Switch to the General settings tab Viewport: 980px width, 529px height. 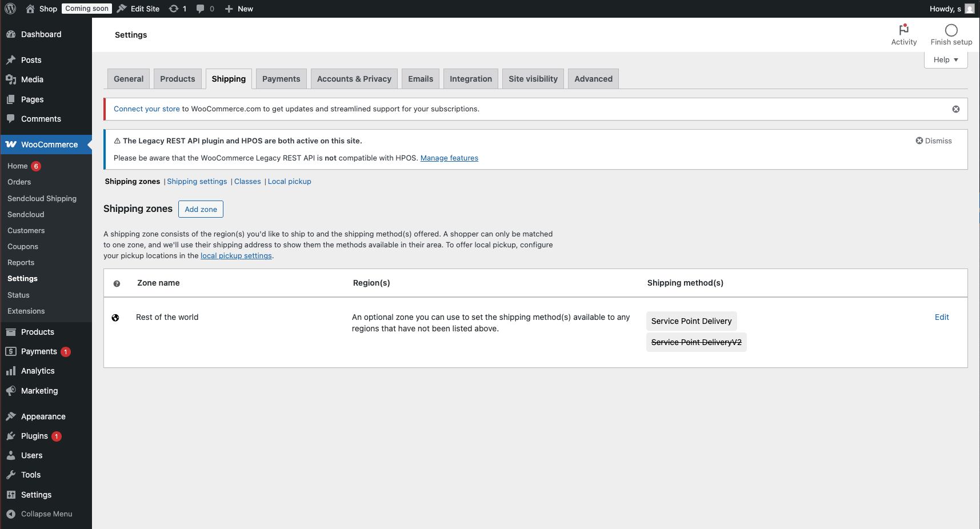click(129, 79)
